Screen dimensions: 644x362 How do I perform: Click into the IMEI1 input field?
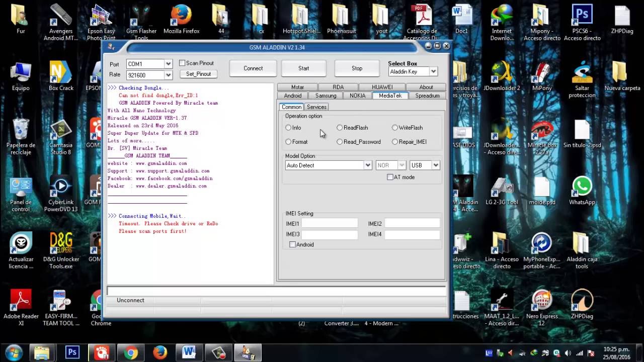(330, 224)
